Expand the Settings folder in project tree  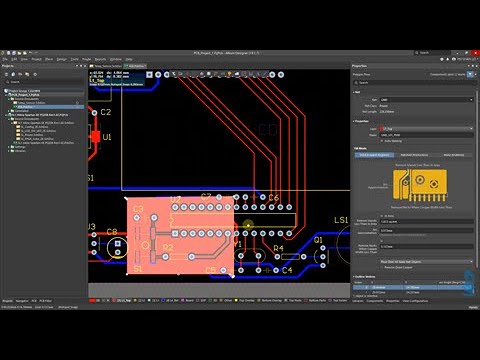9,147
